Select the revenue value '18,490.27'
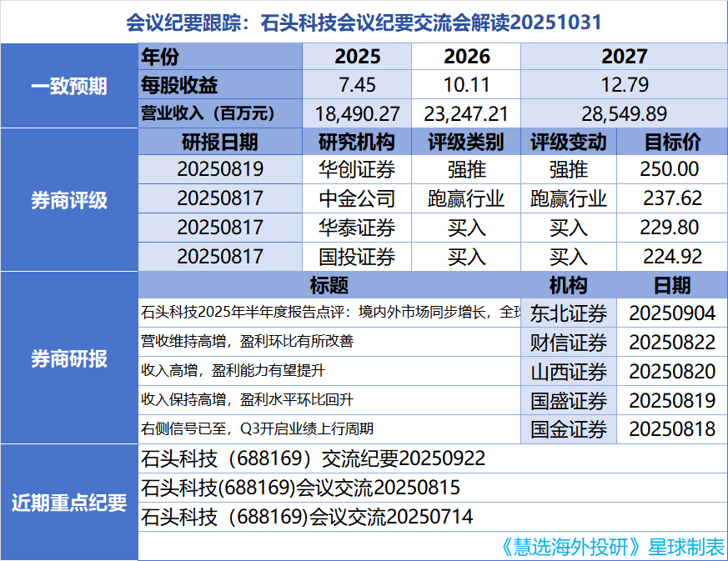 point(357,113)
